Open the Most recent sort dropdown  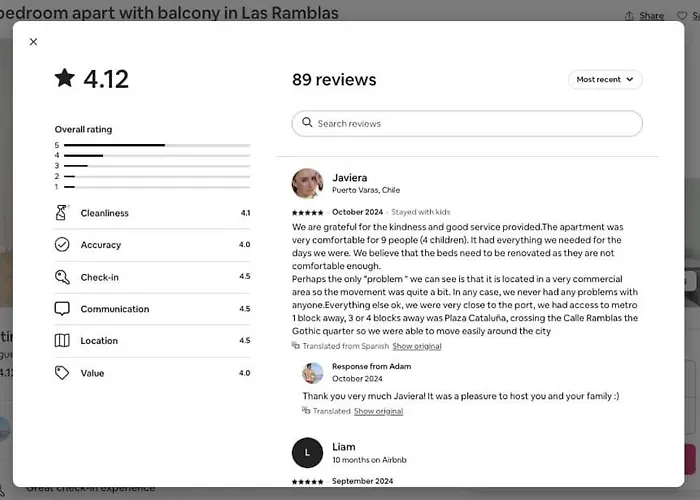605,79
